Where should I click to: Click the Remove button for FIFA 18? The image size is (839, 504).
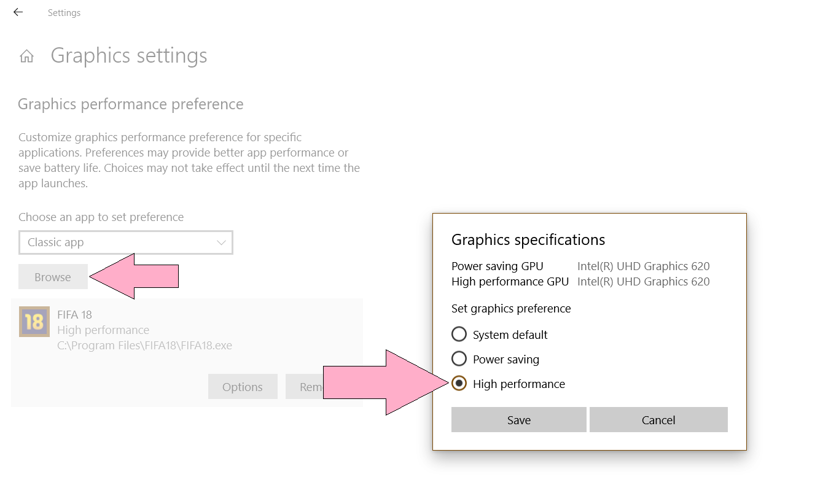(305, 387)
